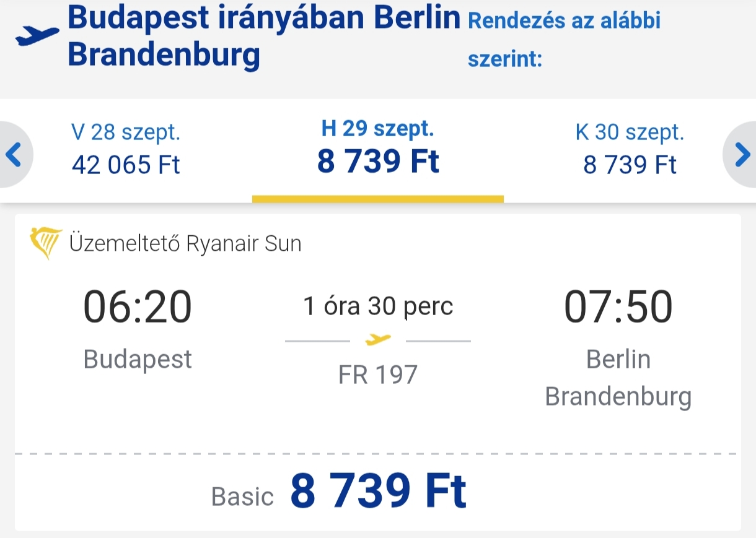Image resolution: width=756 pixels, height=538 pixels.
Task: Open the Rendezés az alábbi szerint sort option
Action: coord(564,40)
